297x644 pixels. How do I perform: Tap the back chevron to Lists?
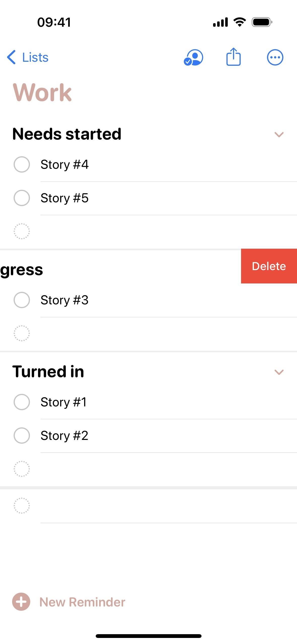click(x=12, y=57)
